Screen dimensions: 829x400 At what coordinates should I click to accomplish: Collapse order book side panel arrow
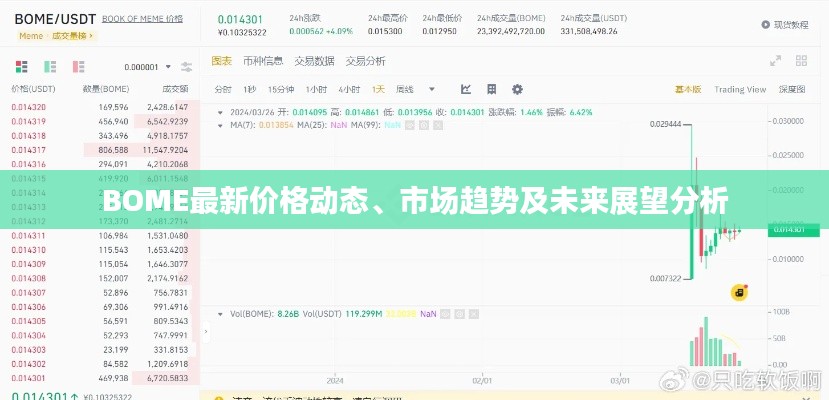206,332
